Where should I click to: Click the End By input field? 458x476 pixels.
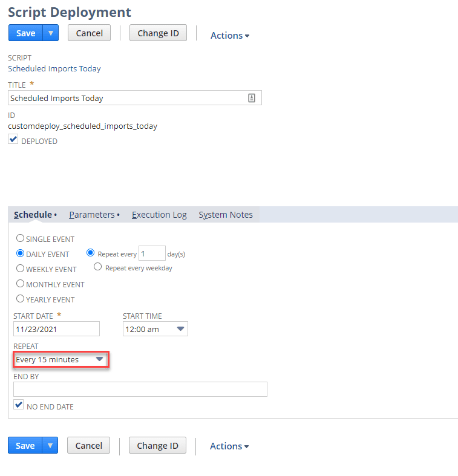coord(140,389)
